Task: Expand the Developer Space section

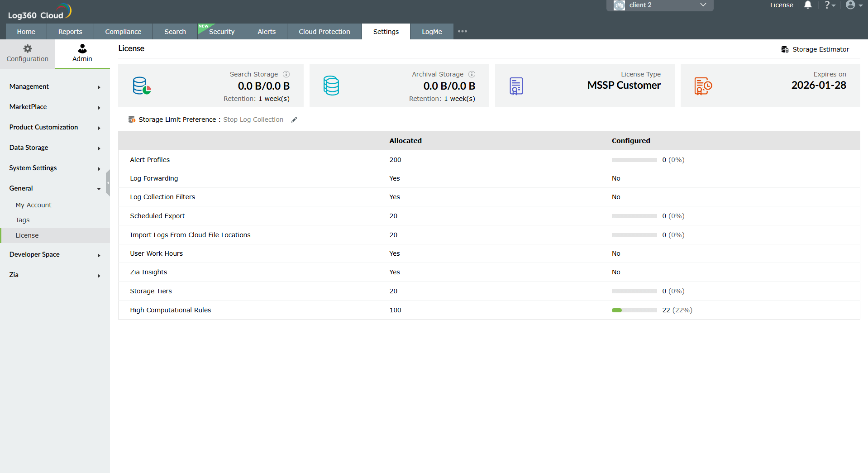Action: pyautogui.click(x=55, y=254)
